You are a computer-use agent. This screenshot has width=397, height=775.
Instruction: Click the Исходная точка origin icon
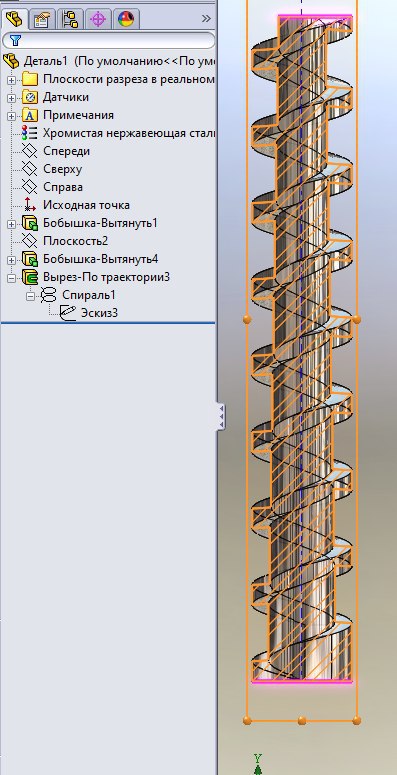(x=30, y=205)
